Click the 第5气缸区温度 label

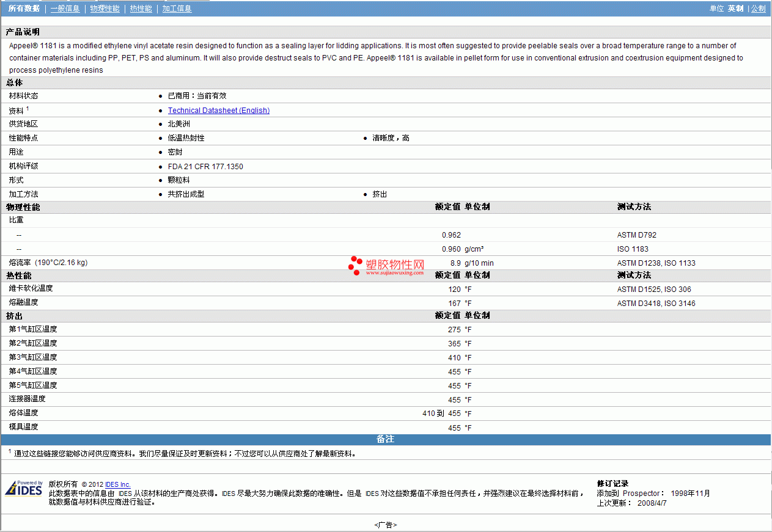[x=33, y=385]
